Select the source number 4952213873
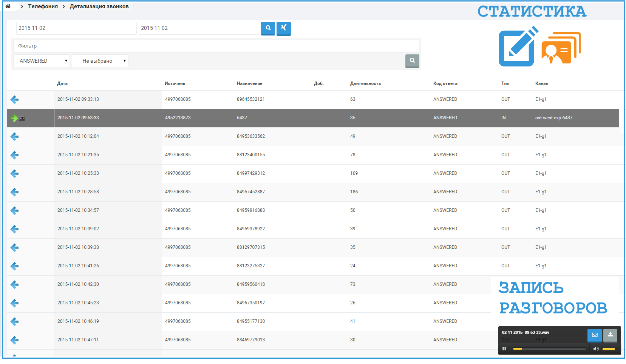The image size is (626, 364). [178, 118]
